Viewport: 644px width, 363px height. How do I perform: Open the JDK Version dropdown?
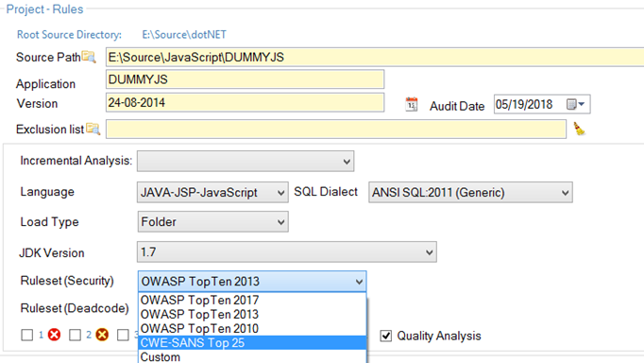(x=287, y=252)
